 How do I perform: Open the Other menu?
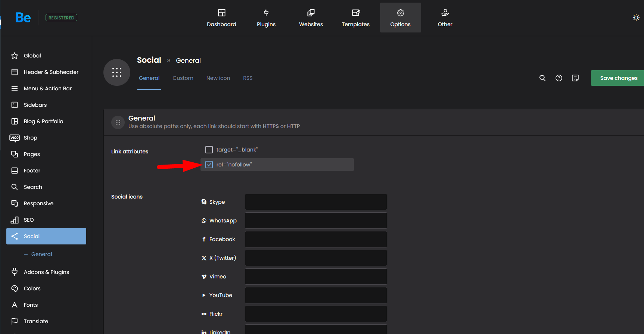445,18
